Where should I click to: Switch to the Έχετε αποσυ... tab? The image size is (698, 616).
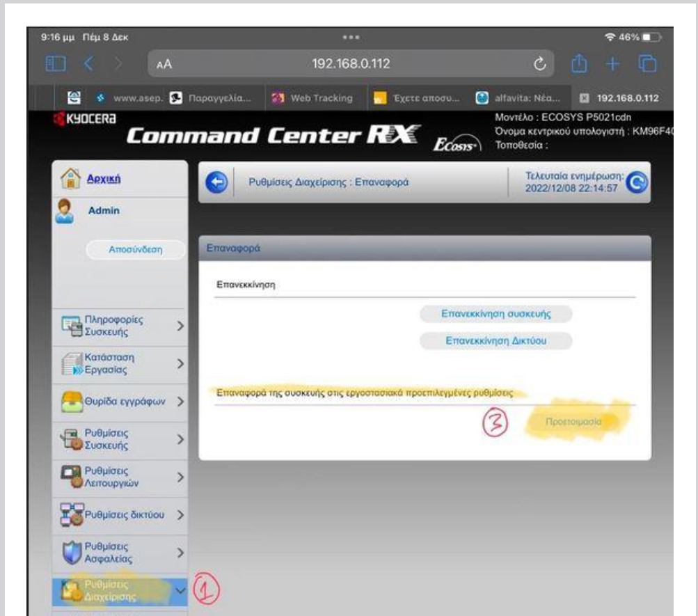click(417, 98)
